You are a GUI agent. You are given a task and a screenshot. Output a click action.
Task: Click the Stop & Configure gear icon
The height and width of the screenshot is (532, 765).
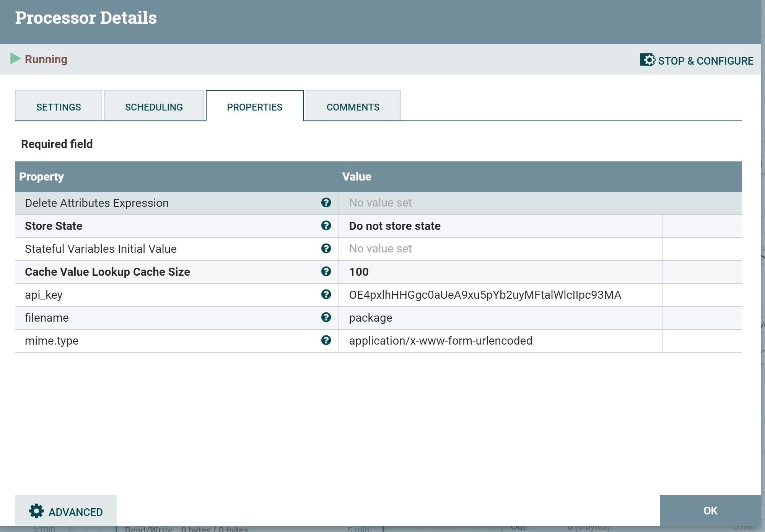[648, 60]
